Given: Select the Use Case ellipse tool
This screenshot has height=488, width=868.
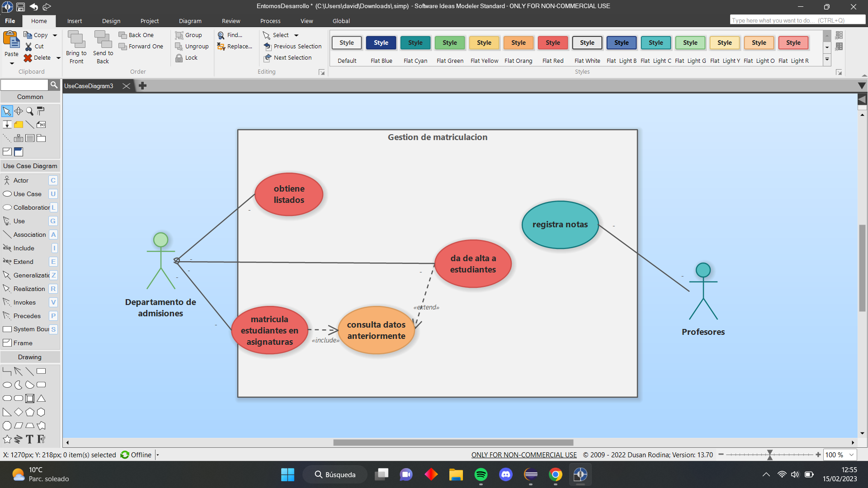Looking at the screenshot, I should (27, 194).
